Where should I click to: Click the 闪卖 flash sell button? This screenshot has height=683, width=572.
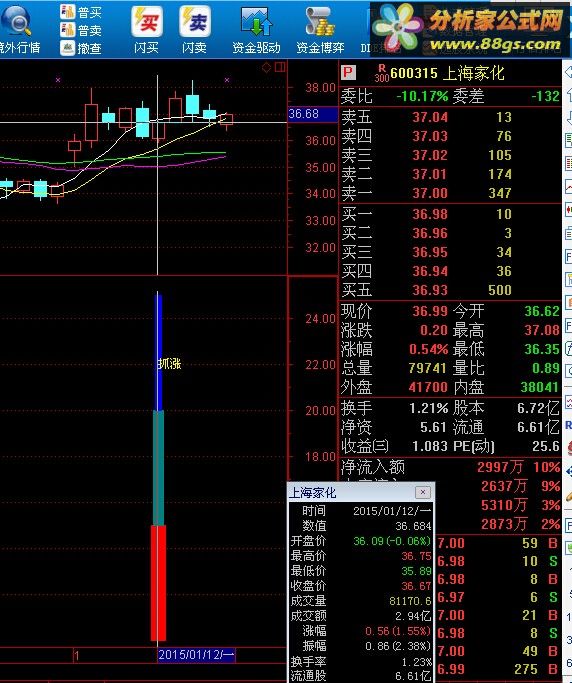pyautogui.click(x=194, y=30)
